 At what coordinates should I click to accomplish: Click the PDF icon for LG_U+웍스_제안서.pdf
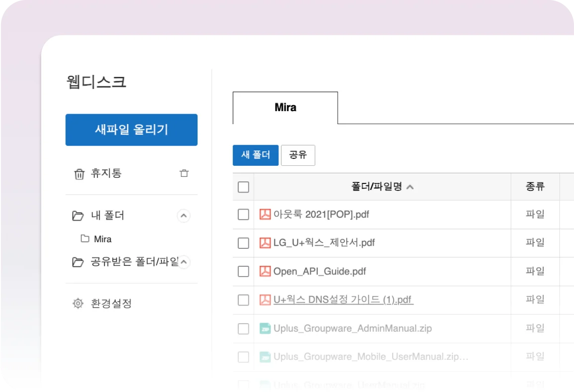(265, 243)
